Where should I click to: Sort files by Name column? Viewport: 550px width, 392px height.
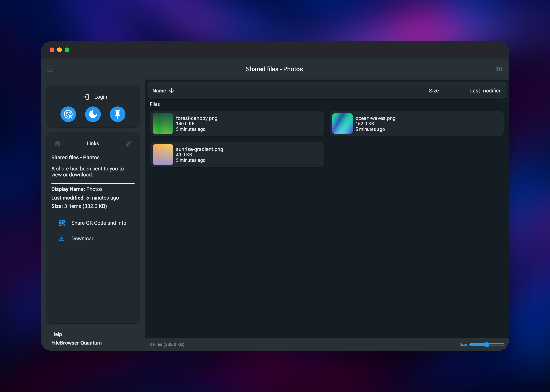click(159, 91)
